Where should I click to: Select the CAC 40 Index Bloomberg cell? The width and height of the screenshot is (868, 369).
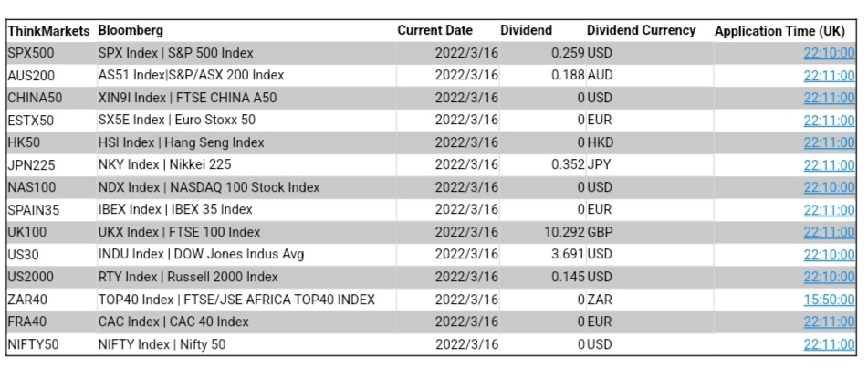(173, 322)
